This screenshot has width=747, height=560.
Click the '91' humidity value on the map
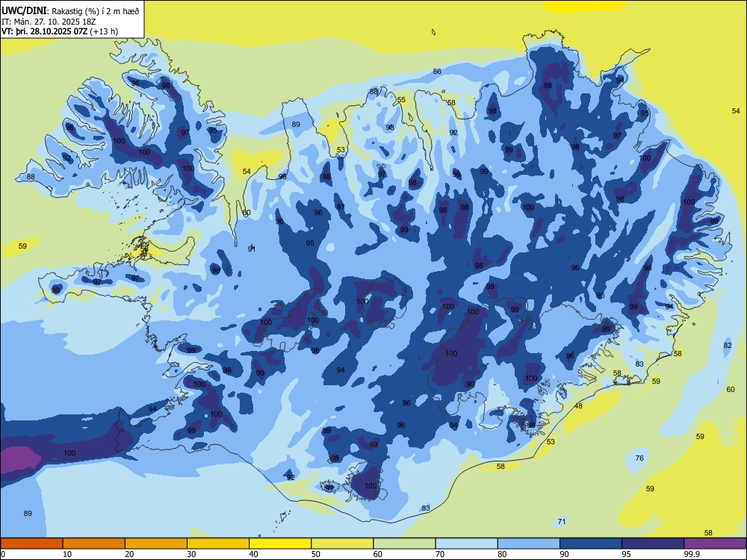(x=252, y=249)
